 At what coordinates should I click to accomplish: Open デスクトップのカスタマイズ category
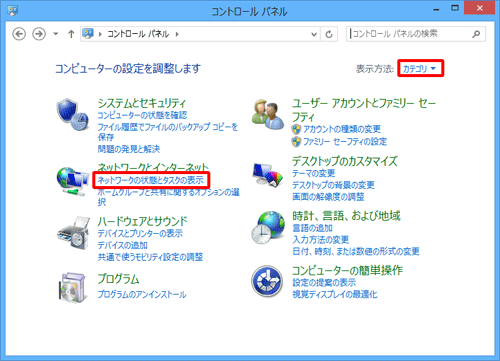pos(345,161)
